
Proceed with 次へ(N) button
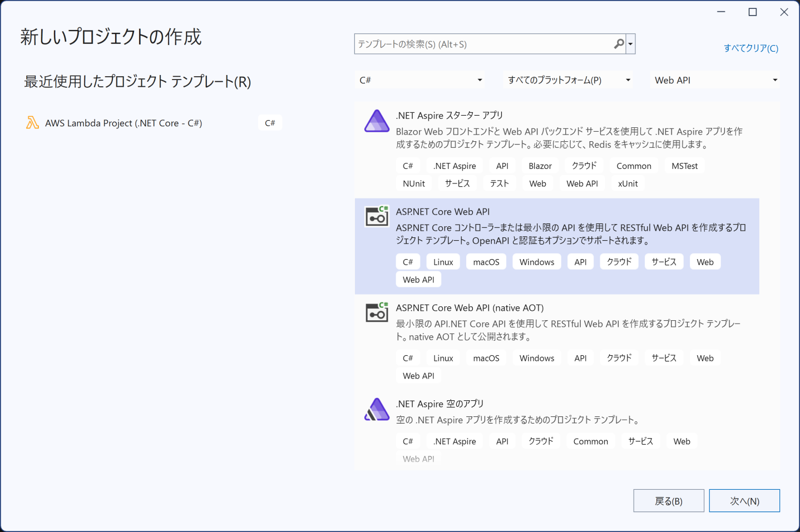(744, 501)
